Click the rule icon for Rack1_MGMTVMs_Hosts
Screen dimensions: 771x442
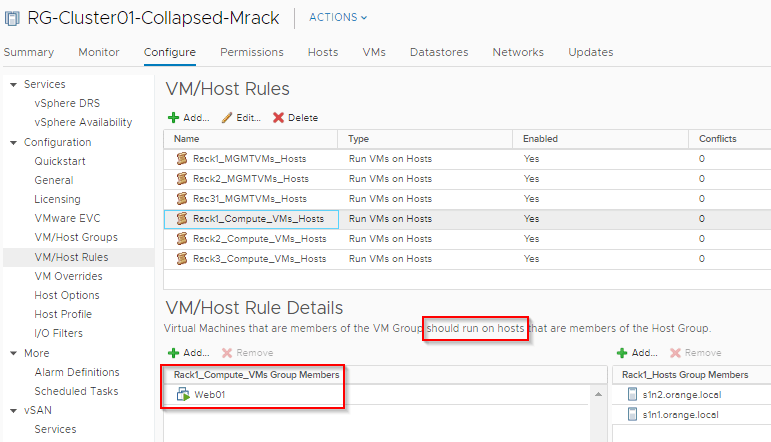tap(182, 158)
